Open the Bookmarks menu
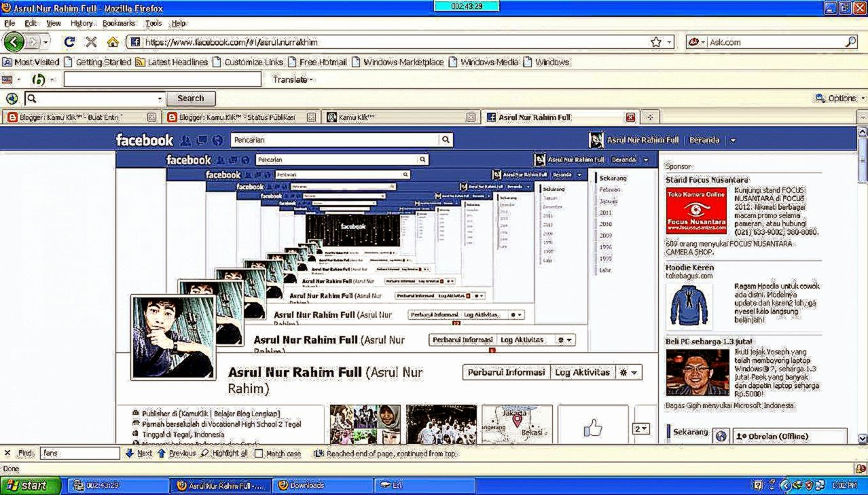 point(119,23)
